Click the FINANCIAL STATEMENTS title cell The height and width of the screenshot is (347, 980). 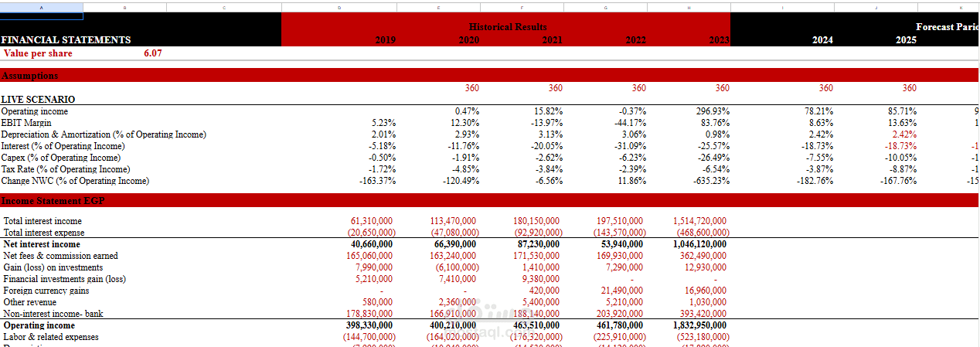(x=66, y=40)
